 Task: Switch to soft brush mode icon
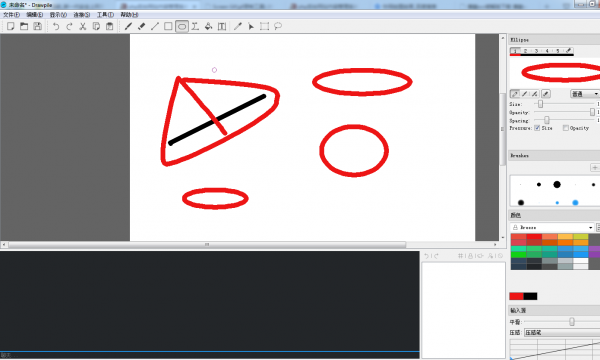[525, 94]
